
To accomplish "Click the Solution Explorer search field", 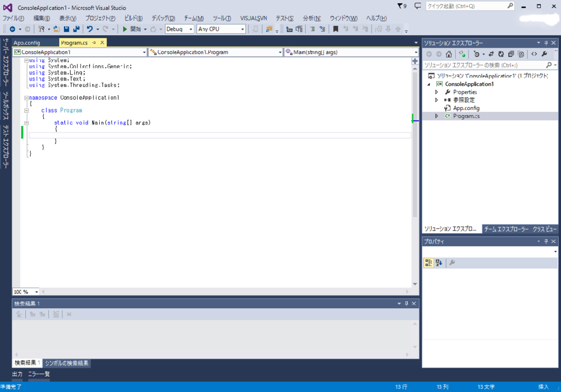I will (490, 65).
